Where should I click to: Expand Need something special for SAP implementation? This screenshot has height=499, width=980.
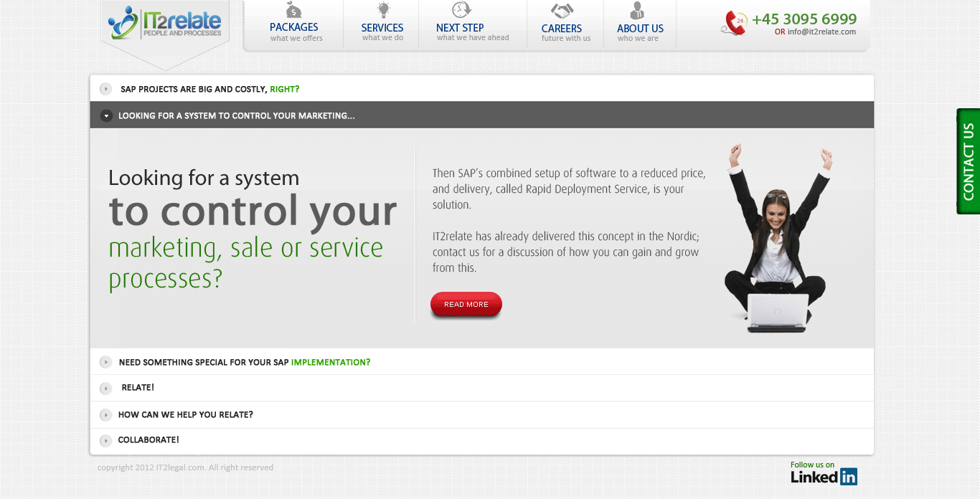[x=106, y=362]
